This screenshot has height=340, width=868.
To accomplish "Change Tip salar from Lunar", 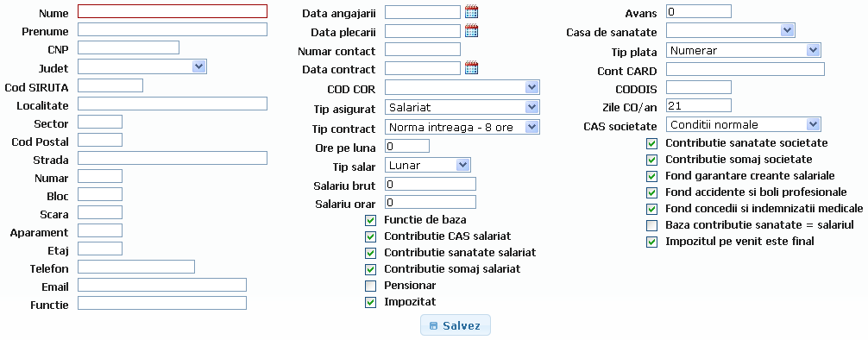I will point(428,165).
